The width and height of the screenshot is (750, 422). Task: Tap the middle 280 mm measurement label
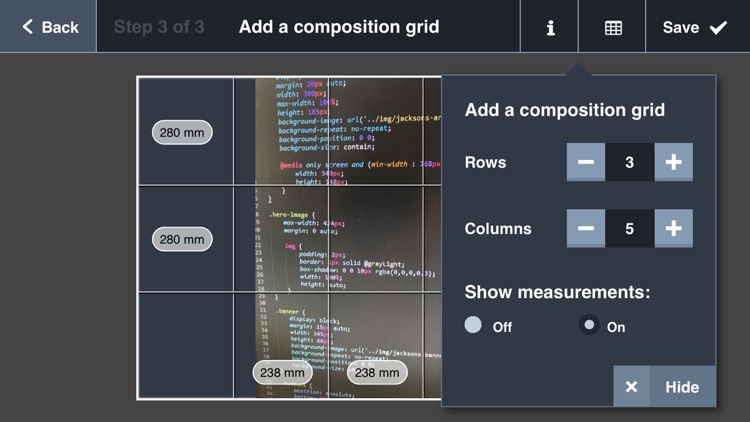click(x=182, y=239)
